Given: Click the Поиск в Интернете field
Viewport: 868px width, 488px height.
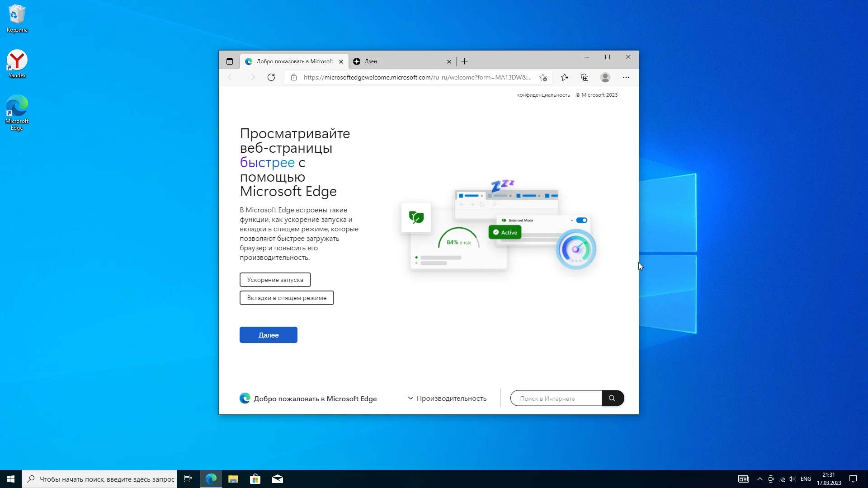Looking at the screenshot, I should 556,398.
